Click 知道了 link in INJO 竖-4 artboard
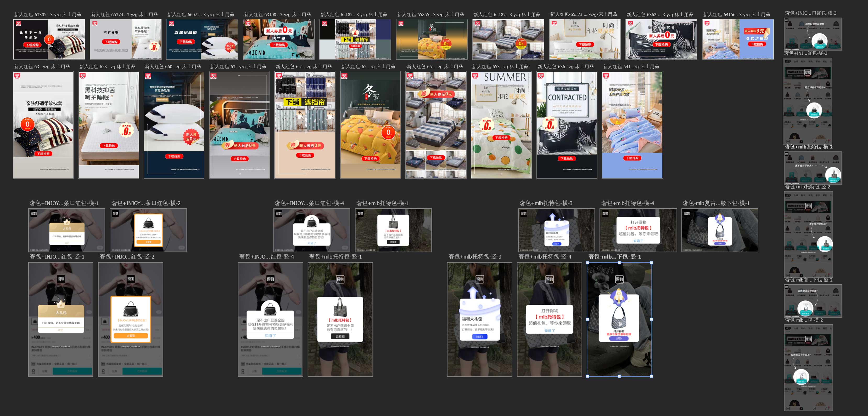The width and height of the screenshot is (868, 416). (270, 335)
